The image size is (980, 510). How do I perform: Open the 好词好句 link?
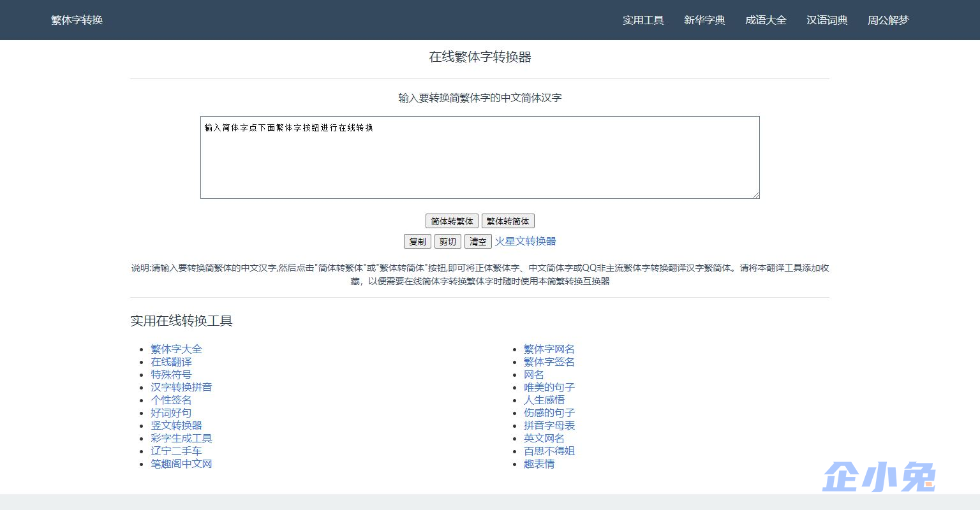[x=171, y=412]
